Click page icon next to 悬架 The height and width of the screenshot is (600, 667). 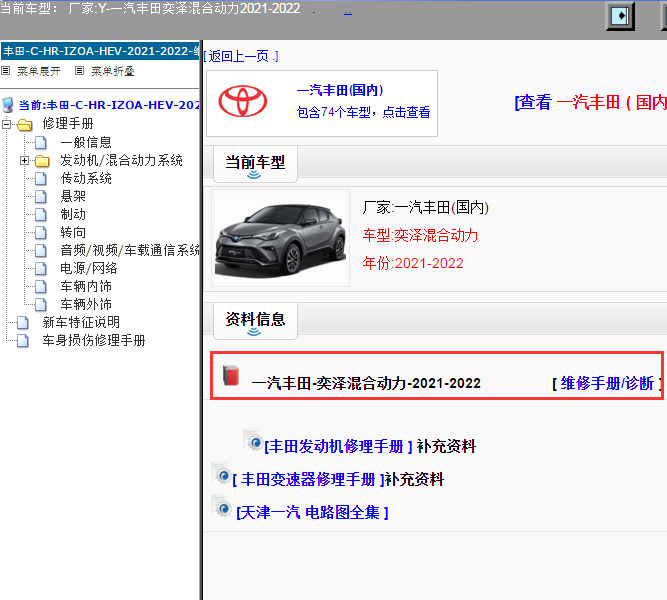[x=41, y=196]
